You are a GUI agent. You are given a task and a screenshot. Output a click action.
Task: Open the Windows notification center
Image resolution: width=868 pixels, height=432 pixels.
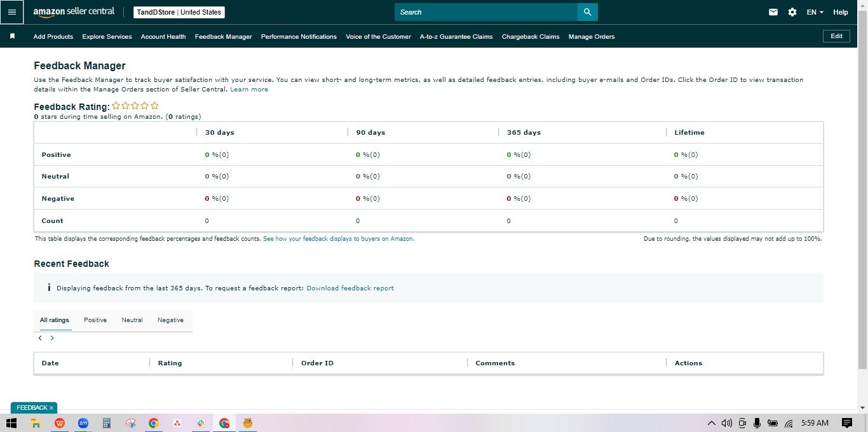pos(846,423)
